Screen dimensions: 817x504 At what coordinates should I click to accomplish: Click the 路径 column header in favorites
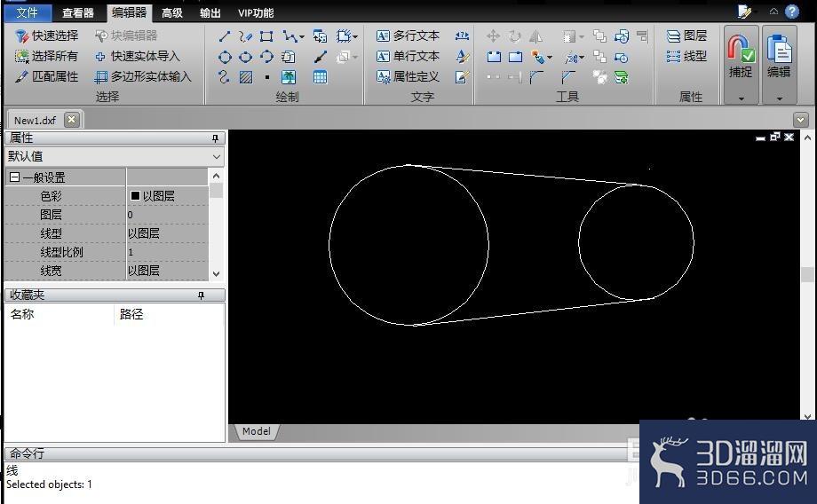click(x=131, y=314)
